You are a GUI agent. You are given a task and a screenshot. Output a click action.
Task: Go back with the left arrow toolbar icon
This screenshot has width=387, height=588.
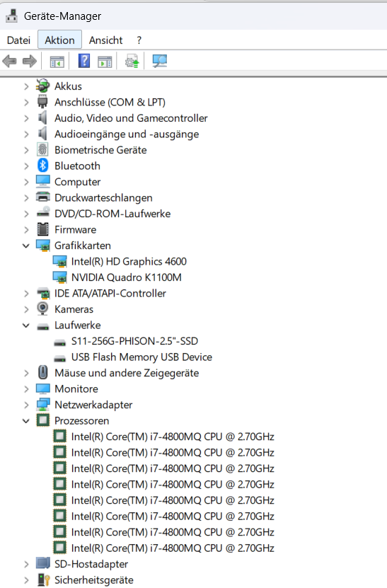click(9, 61)
